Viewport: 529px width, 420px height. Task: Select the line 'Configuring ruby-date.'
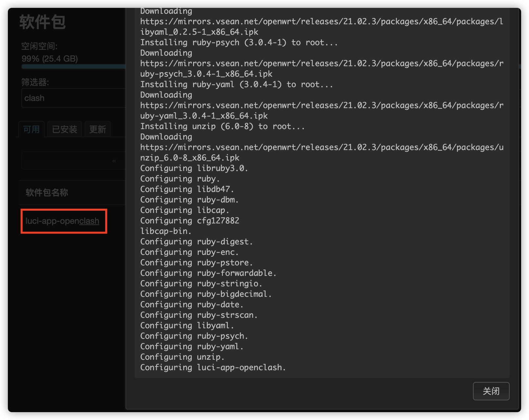192,304
